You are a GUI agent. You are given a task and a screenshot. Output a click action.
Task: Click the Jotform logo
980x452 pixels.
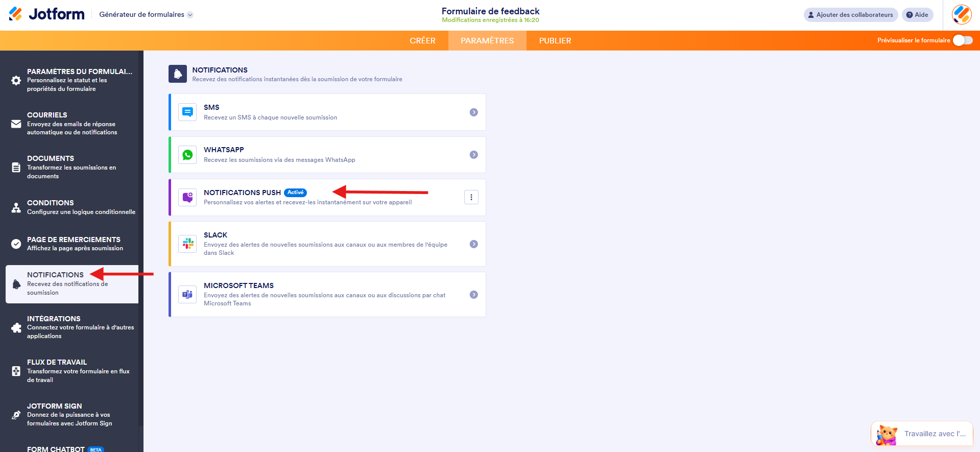point(46,14)
